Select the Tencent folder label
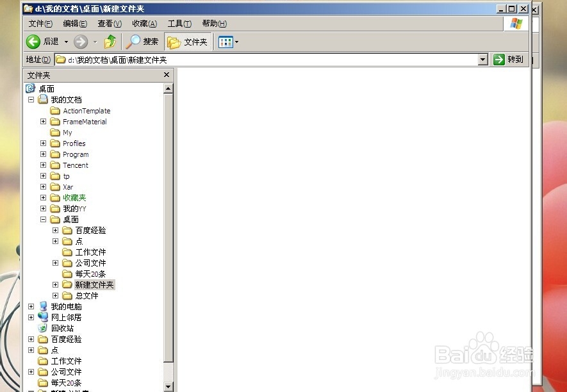Viewport: 567px width, 392px height. point(75,165)
